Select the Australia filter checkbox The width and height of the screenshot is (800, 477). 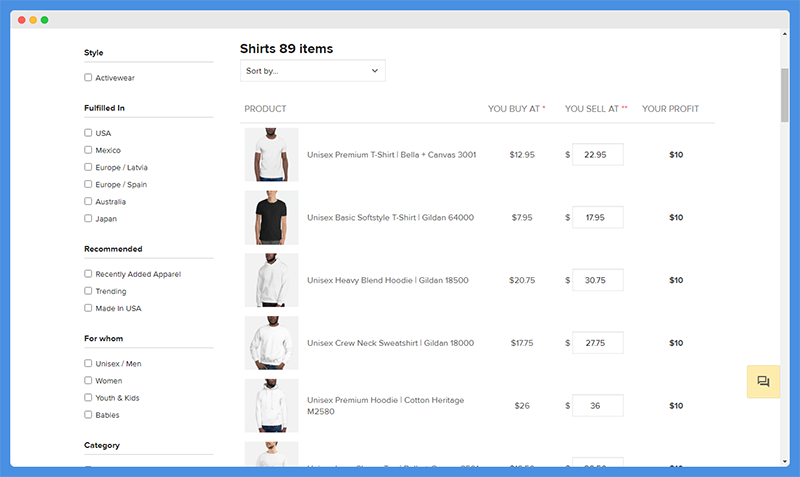click(x=88, y=201)
